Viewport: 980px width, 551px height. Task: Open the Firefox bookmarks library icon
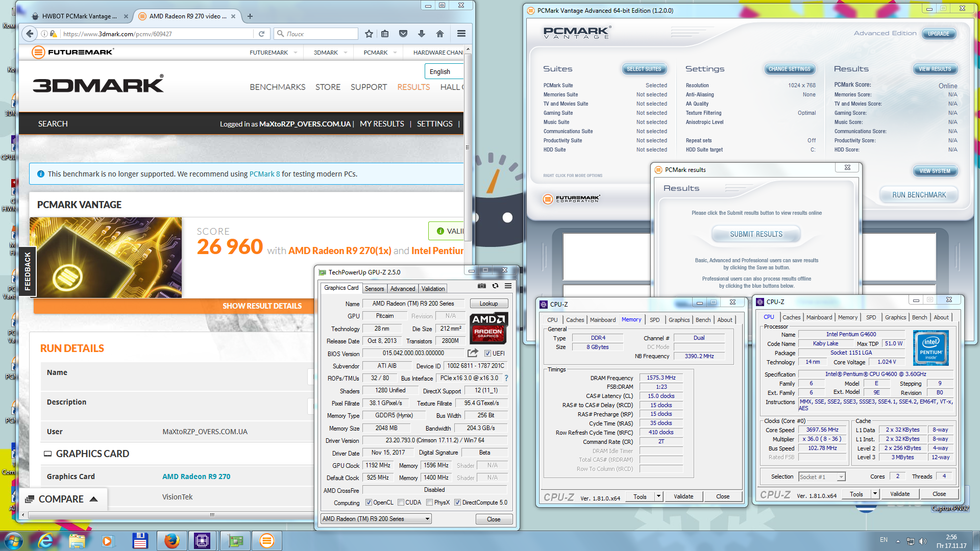click(385, 34)
